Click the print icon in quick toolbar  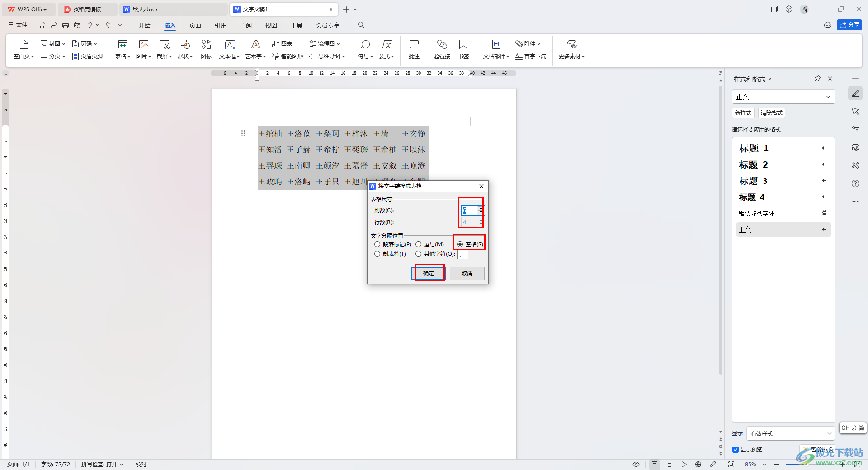tap(66, 25)
